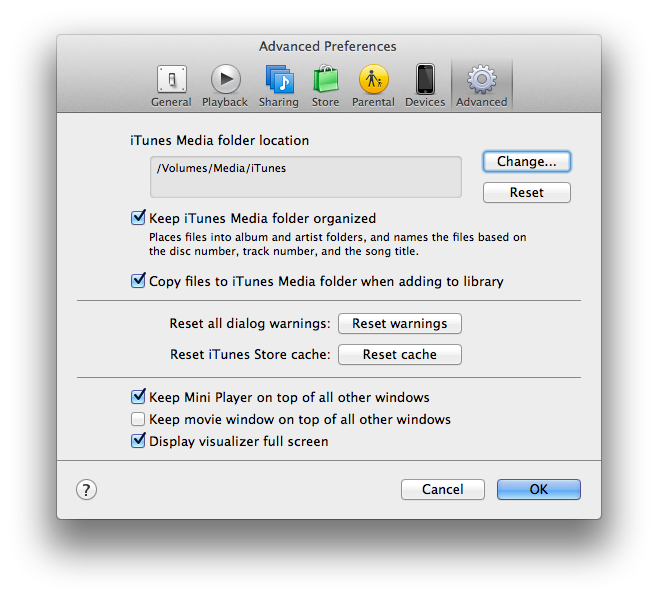Open help with the question mark button
This screenshot has width=658, height=598.
[86, 489]
